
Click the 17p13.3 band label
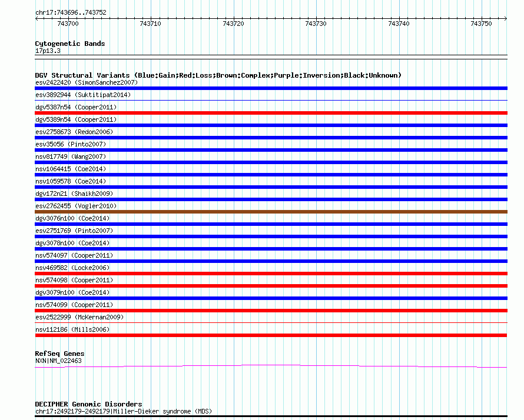[x=48, y=51]
